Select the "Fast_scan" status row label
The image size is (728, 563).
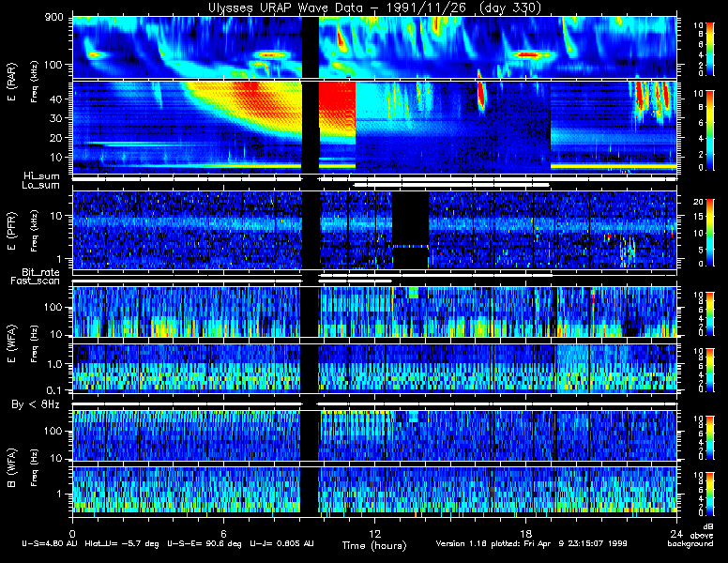point(36,281)
